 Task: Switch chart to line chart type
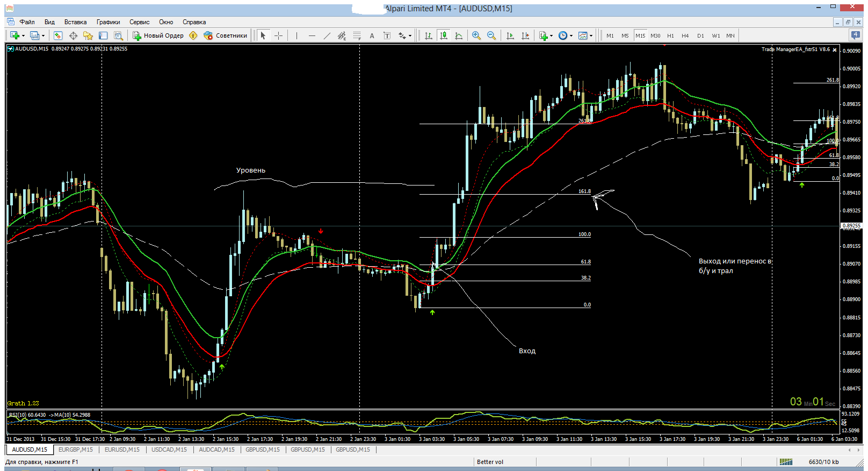coord(459,35)
